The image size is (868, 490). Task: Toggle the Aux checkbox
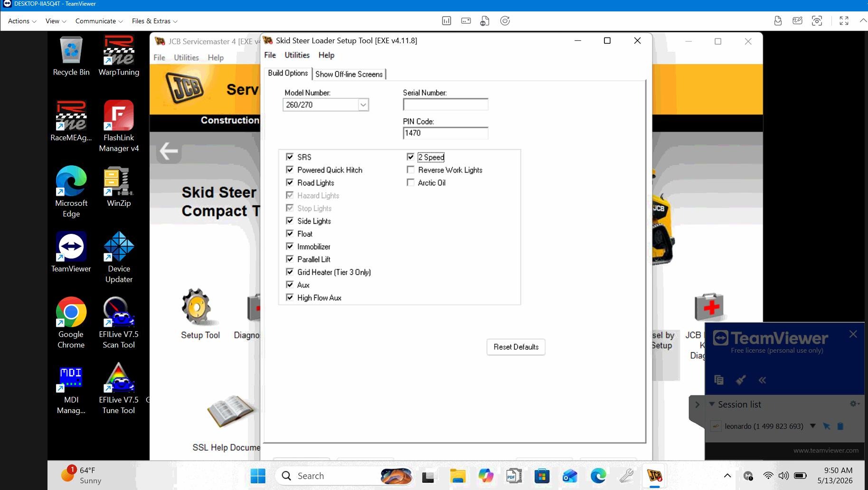(x=290, y=285)
